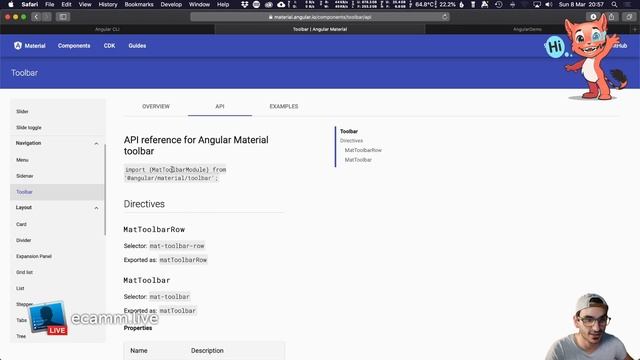640x360 pixels.
Task: Show all tabs overview icon
Action: tap(629, 17)
